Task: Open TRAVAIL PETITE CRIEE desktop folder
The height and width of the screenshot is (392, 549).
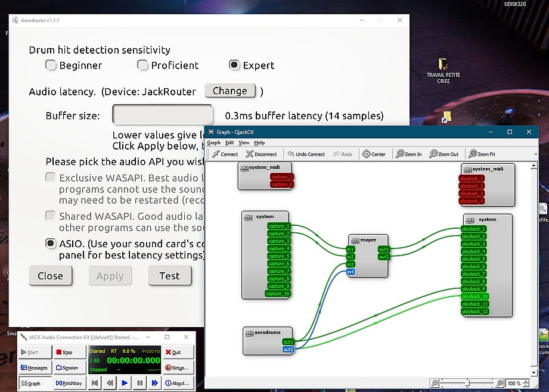Action: coord(443,71)
